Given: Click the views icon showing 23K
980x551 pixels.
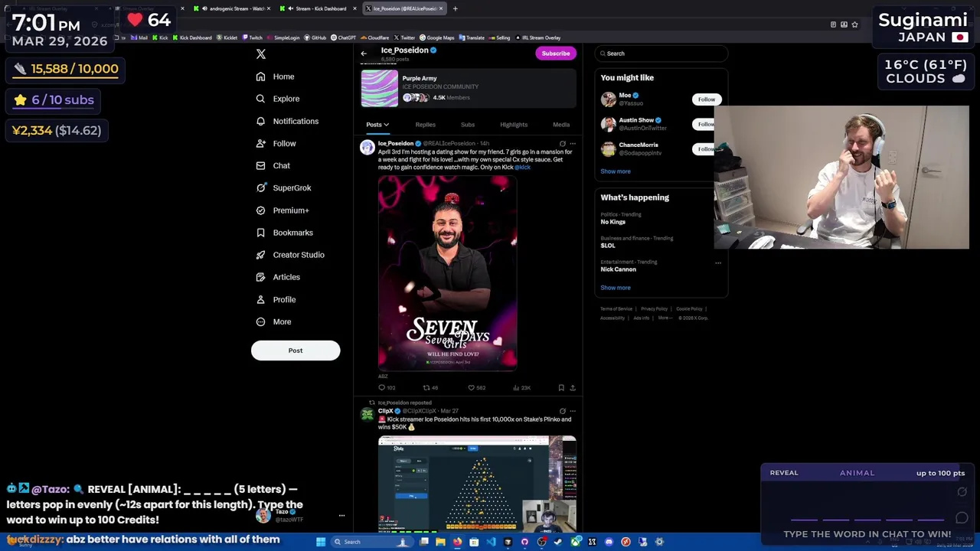Looking at the screenshot, I should [516, 388].
